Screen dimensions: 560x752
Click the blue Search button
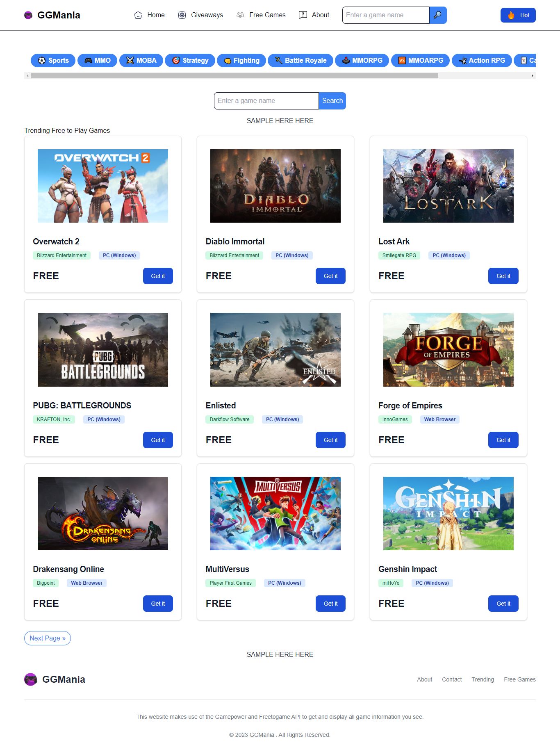click(332, 101)
